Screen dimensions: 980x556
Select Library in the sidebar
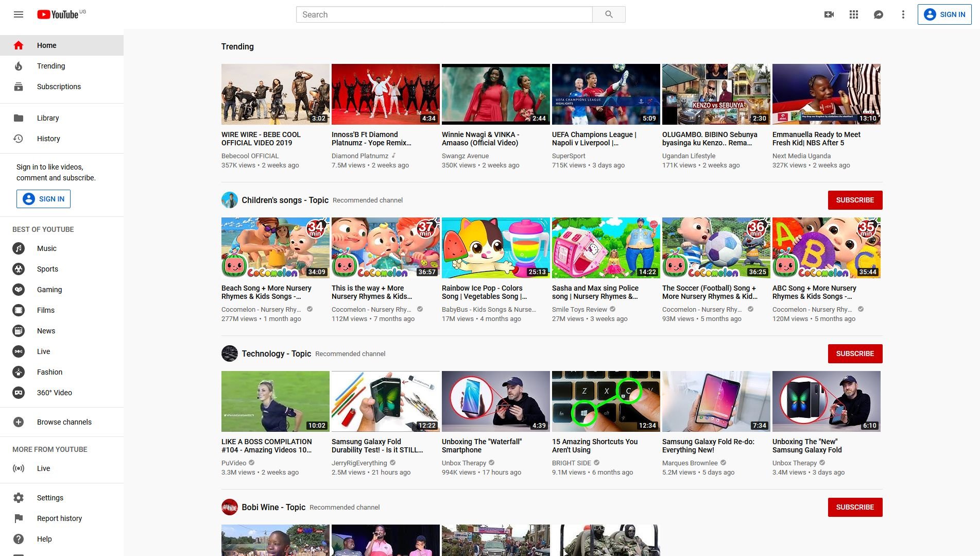coord(62,118)
